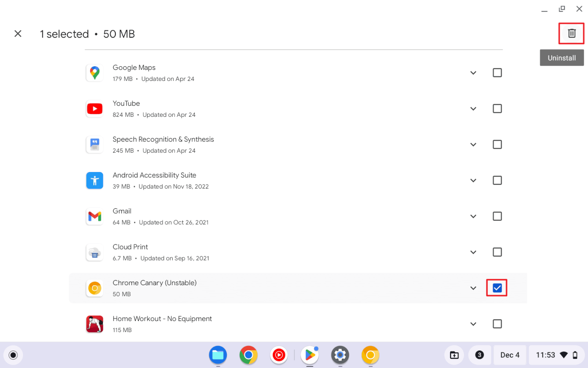
Task: Open Chrome Canary from the shelf
Action: click(371, 355)
